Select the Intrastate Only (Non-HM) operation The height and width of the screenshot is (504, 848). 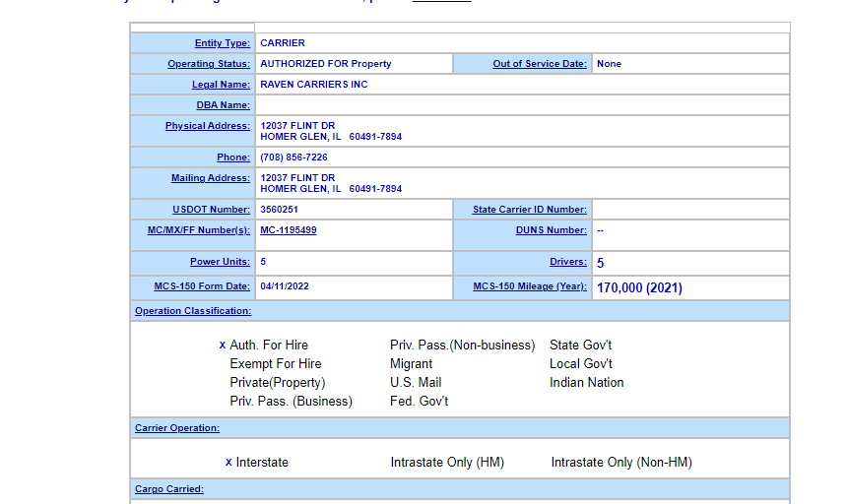coord(621,463)
